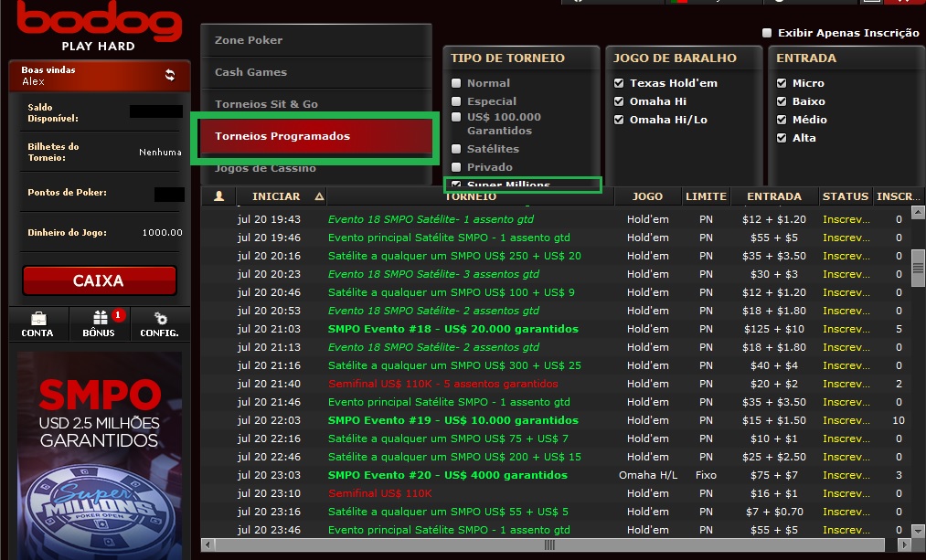Select Torneios Programados menu
926x560 pixels.
click(316, 136)
